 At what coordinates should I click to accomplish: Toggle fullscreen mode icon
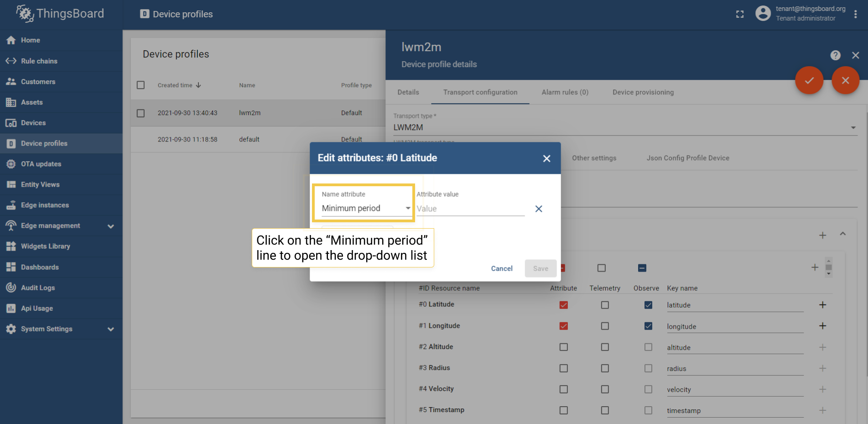tap(740, 14)
